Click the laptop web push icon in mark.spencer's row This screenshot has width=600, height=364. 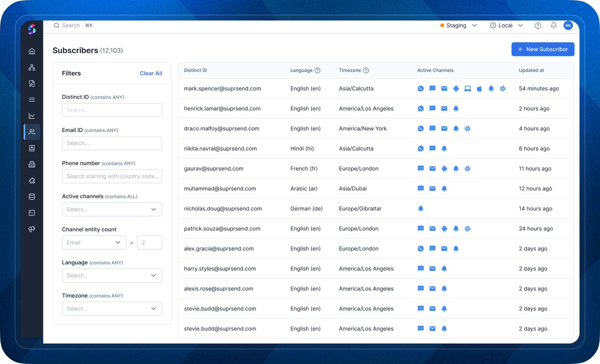(x=468, y=88)
